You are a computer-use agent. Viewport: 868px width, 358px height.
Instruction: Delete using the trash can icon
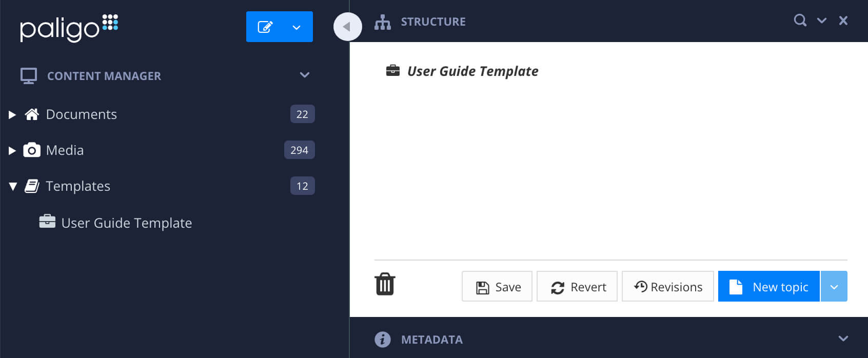[385, 284]
